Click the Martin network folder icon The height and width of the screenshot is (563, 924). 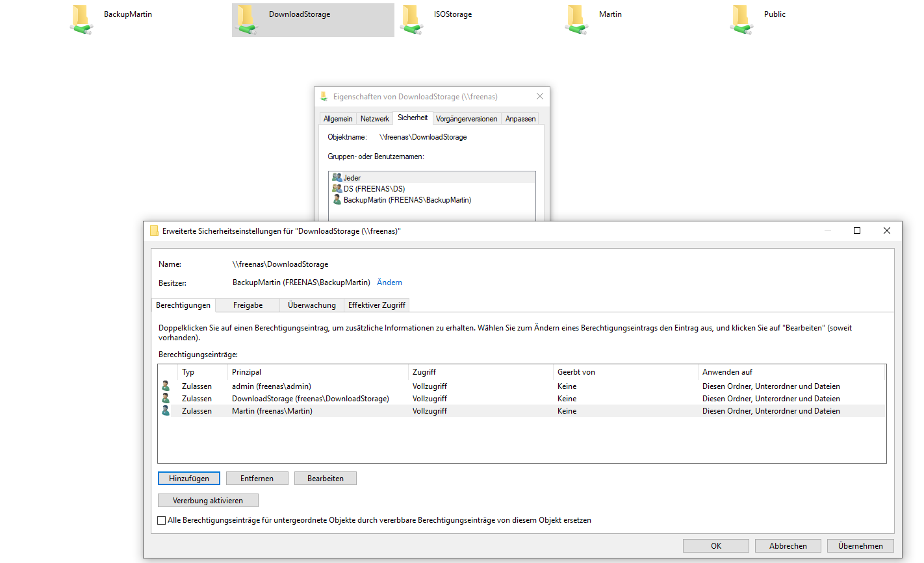tap(576, 19)
